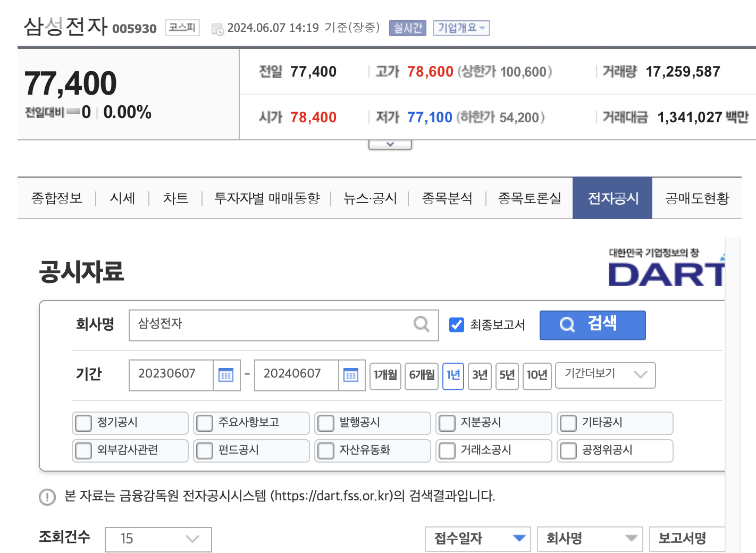756x553 pixels.
Task: Check the 자산유동화 filter
Action: click(326, 451)
